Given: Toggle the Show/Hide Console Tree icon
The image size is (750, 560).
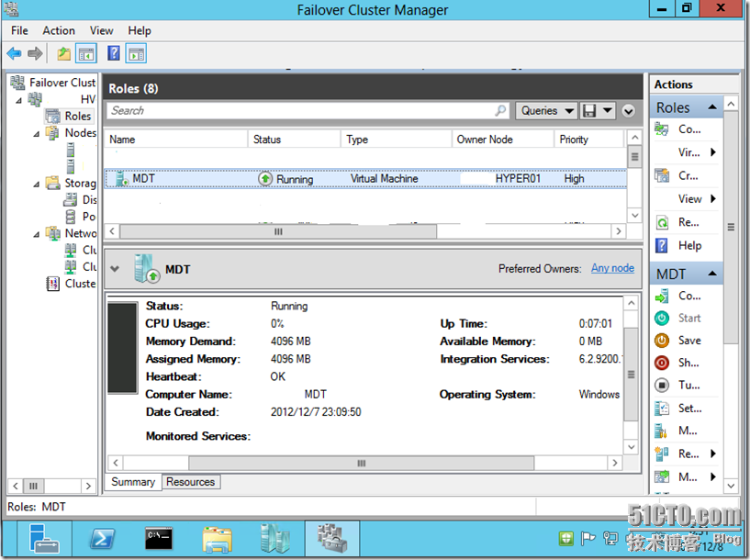Looking at the screenshot, I should (86, 53).
